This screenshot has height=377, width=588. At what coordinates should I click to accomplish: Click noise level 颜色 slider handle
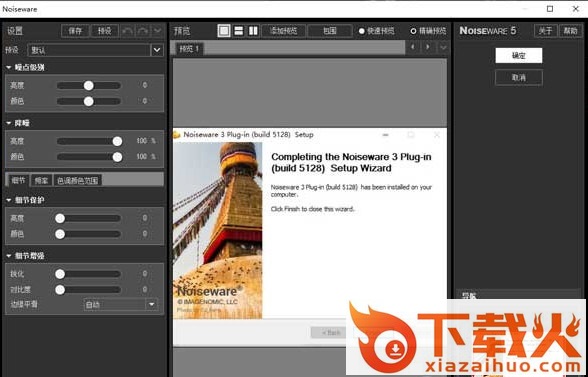(x=88, y=101)
